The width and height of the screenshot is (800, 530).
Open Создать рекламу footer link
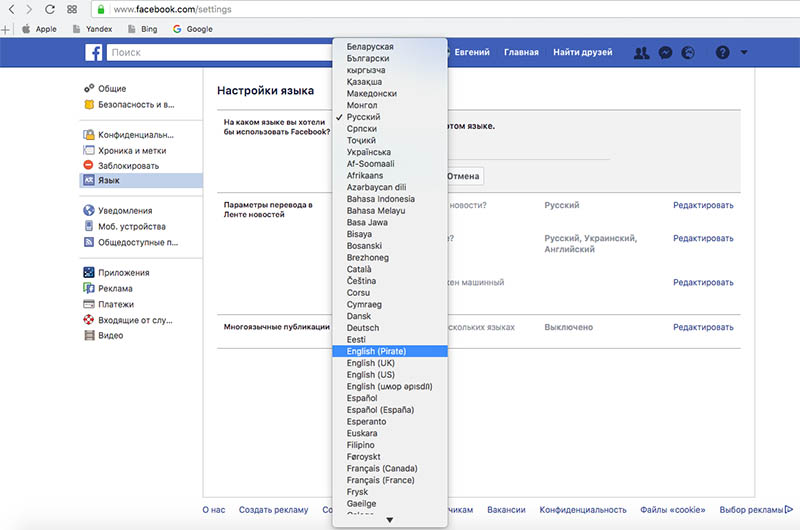point(273,510)
